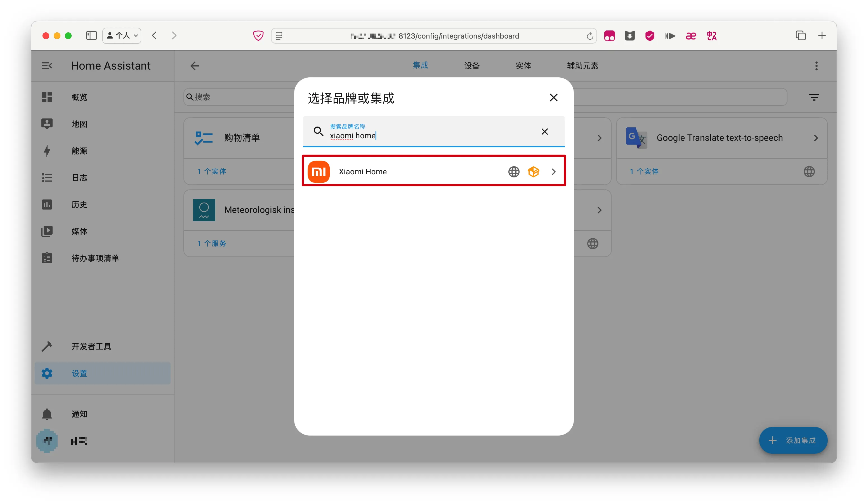
Task: Navigate back in browser history
Action: [x=154, y=35]
